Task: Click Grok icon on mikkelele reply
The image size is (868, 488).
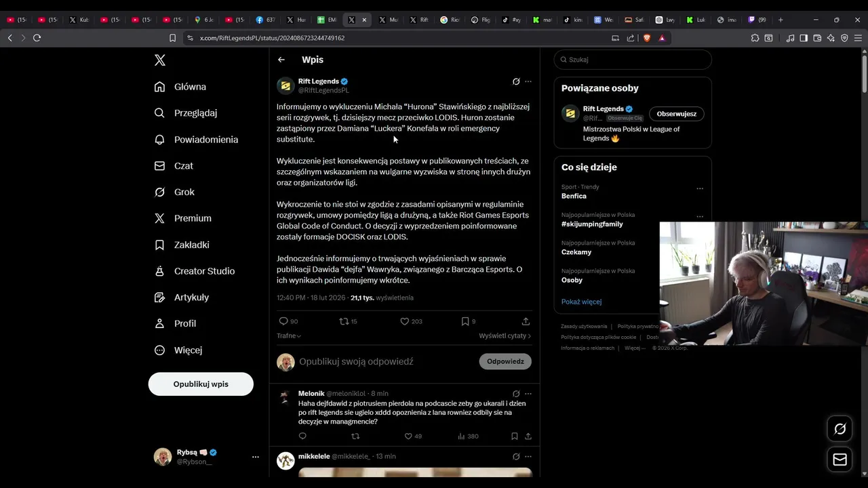Action: (x=516, y=457)
